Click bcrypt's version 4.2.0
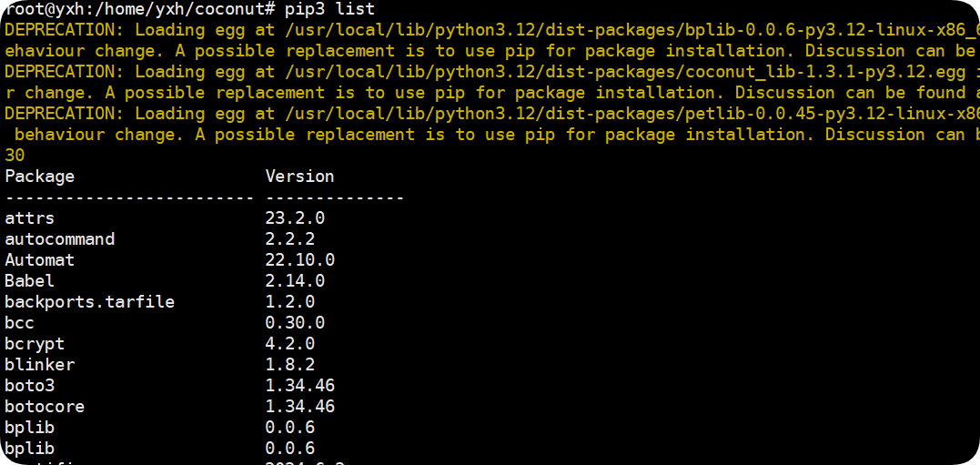 [289, 344]
